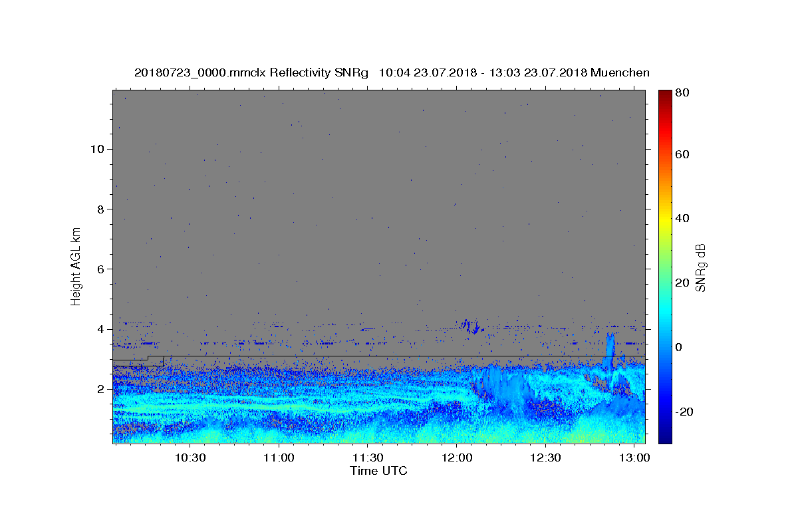The width and height of the screenshot is (798, 532).
Task: Click the height tick label 10
Action: 99,149
